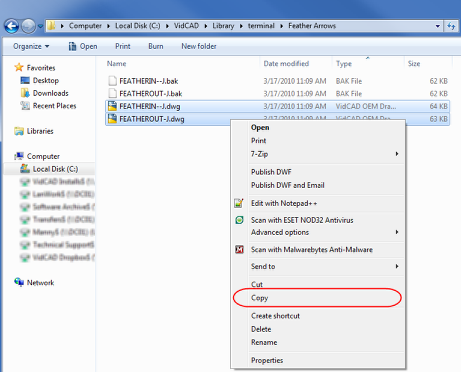The width and height of the screenshot is (461, 372).
Task: Choose Delete from the context menu
Action: (x=261, y=329)
